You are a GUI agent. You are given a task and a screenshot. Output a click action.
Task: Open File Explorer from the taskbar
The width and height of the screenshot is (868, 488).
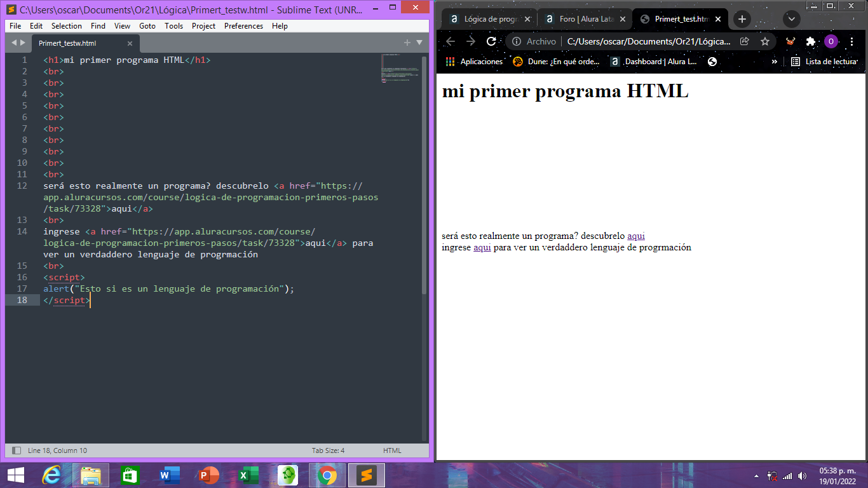[x=91, y=475]
